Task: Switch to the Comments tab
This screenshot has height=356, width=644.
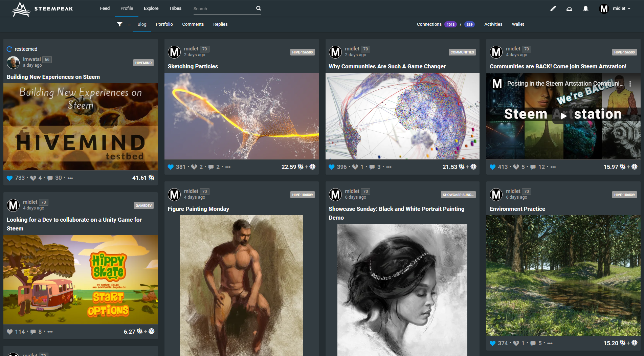Action: 193,24
